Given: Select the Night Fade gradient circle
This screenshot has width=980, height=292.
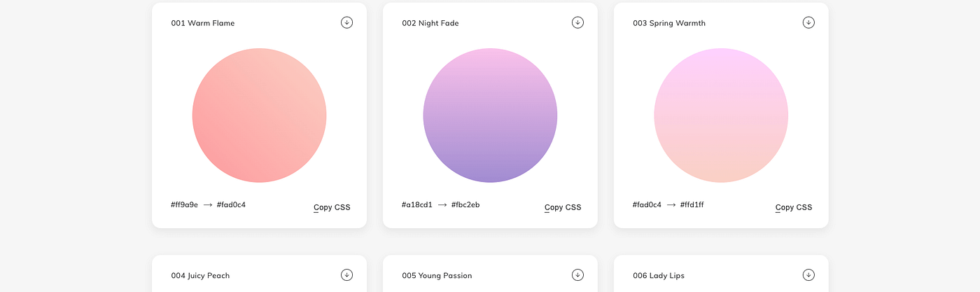Looking at the screenshot, I should [x=490, y=116].
